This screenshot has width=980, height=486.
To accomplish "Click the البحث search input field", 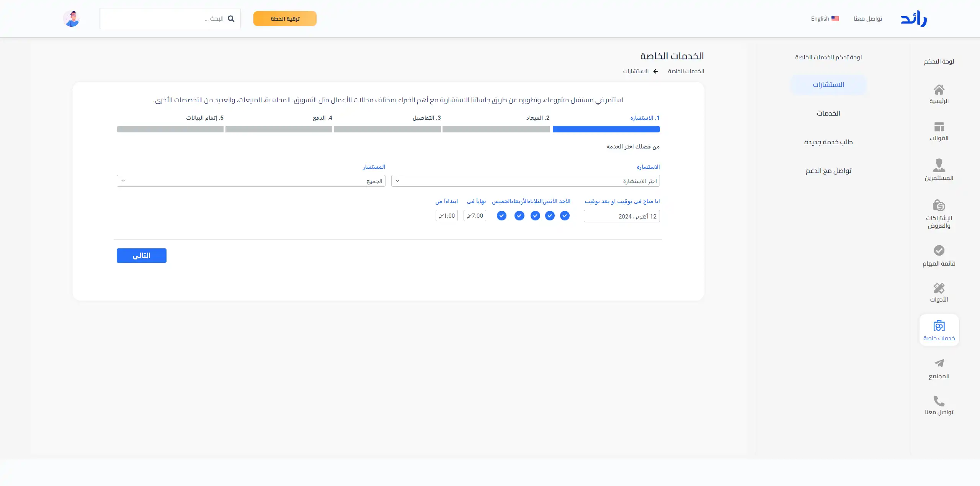I will pyautogui.click(x=165, y=19).
